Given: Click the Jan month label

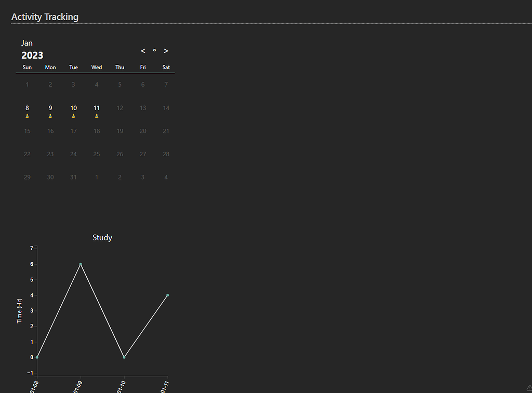Looking at the screenshot, I should 27,43.
